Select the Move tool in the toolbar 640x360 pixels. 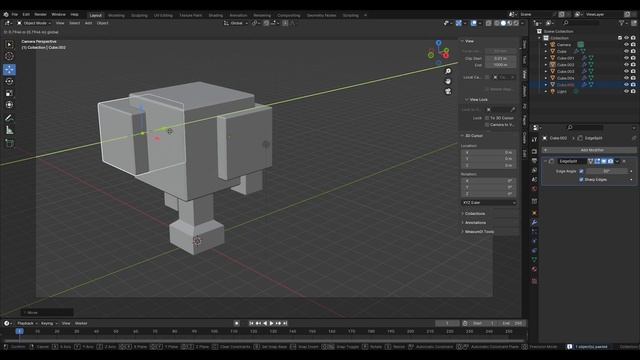pyautogui.click(x=9, y=69)
